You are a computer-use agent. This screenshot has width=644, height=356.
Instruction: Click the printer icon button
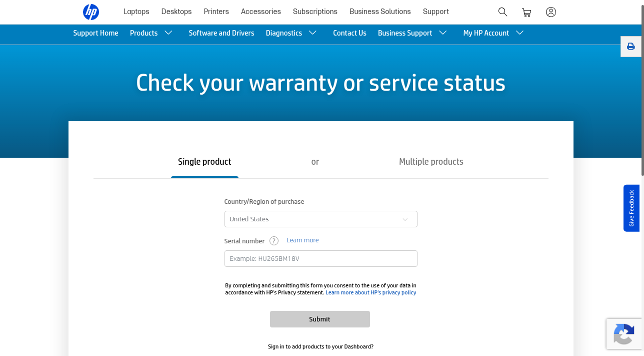[631, 46]
